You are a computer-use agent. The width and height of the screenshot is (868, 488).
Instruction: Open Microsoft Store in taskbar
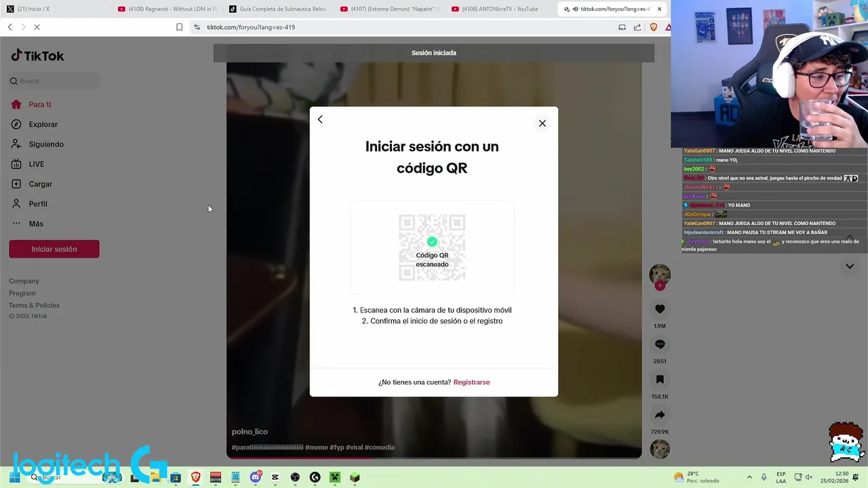[x=176, y=477]
